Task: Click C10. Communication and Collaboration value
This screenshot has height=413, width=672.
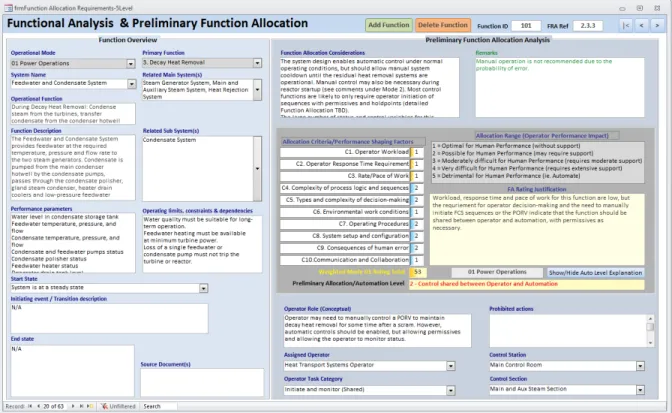Action: pos(417,260)
